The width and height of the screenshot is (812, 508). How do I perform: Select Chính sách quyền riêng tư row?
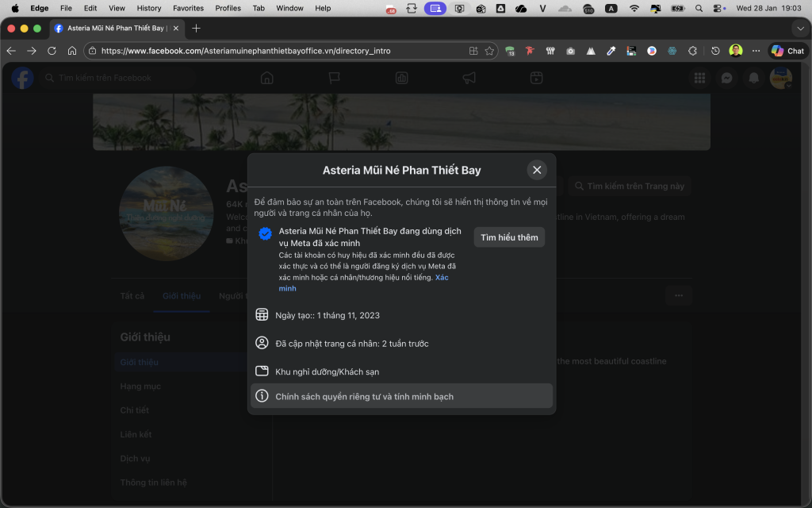pyautogui.click(x=401, y=396)
